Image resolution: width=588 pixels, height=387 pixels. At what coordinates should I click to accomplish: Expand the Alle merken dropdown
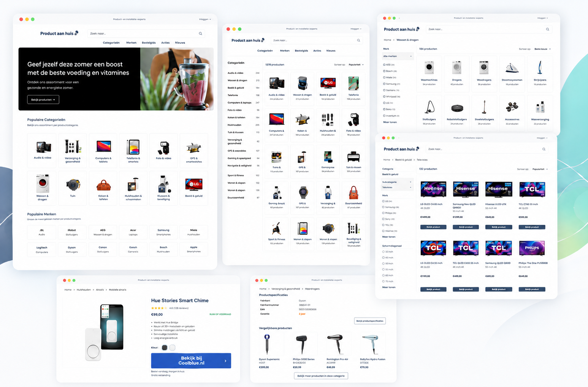398,56
